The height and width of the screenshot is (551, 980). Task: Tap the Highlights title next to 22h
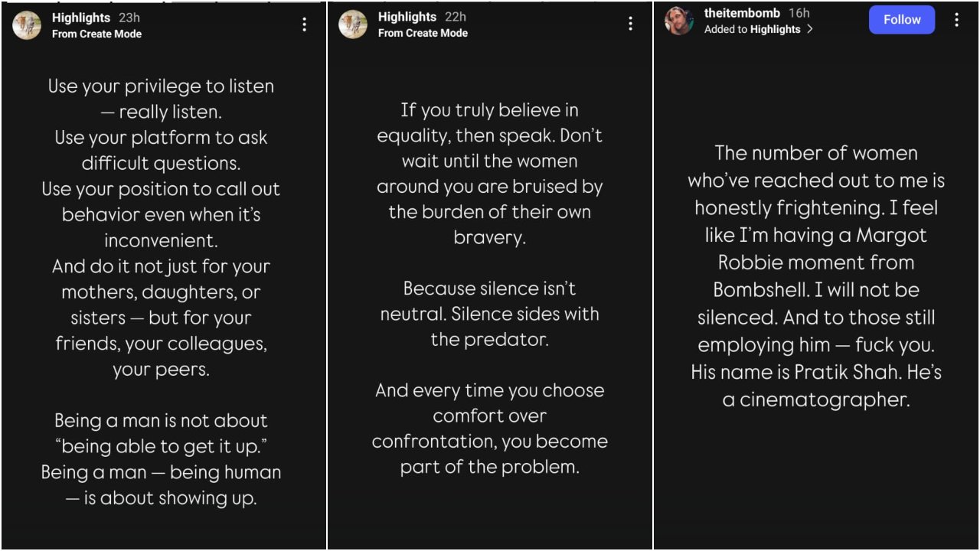point(407,17)
